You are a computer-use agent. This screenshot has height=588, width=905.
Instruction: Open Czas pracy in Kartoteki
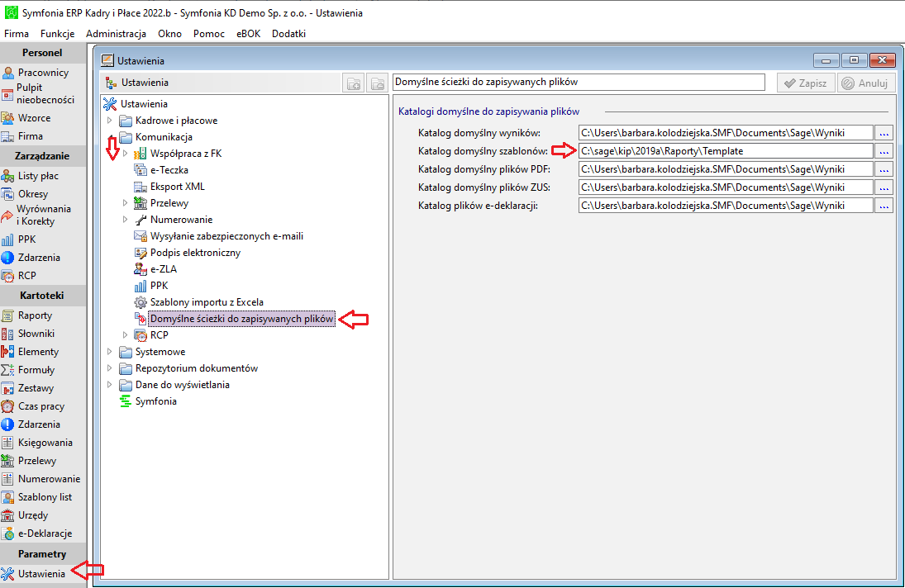[x=41, y=406]
